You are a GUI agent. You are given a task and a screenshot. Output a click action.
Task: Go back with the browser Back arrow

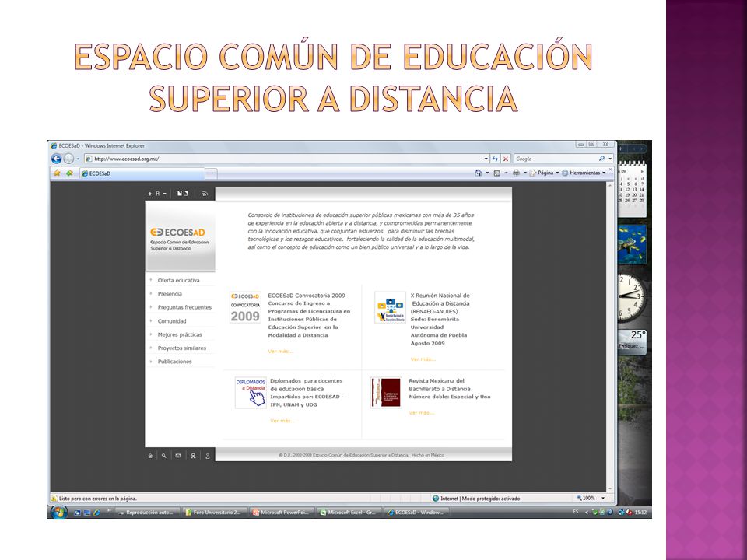coord(56,159)
